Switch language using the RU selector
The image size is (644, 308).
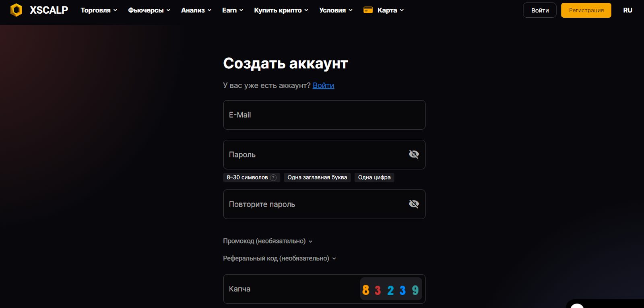[x=627, y=10]
